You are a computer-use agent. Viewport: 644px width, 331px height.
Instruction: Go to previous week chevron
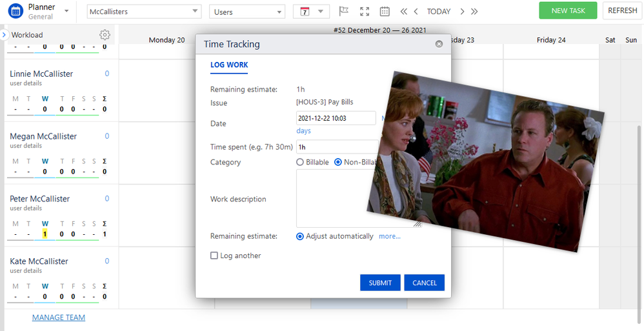(x=416, y=12)
